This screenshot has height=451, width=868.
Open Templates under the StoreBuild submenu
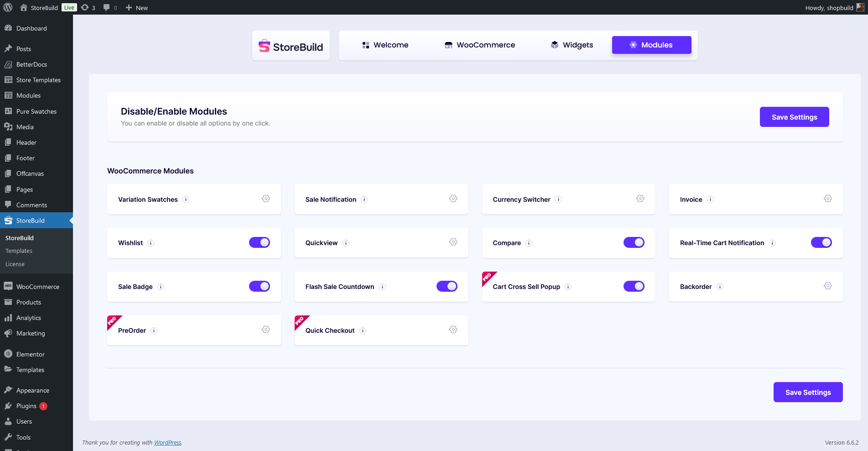pos(19,251)
